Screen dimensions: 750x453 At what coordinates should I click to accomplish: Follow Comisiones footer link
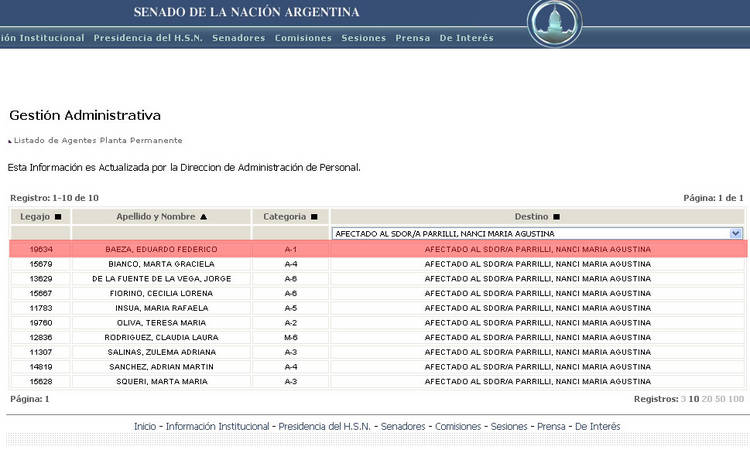pos(458,426)
